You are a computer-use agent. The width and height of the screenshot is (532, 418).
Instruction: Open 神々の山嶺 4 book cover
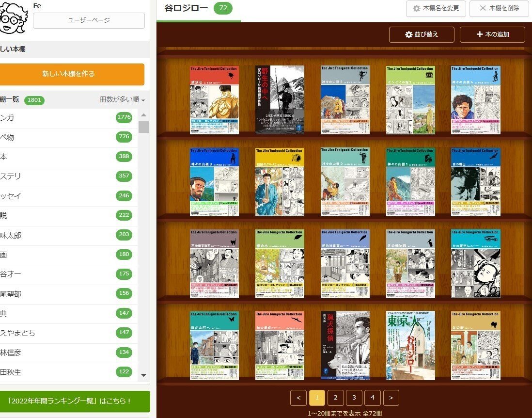(x=476, y=100)
